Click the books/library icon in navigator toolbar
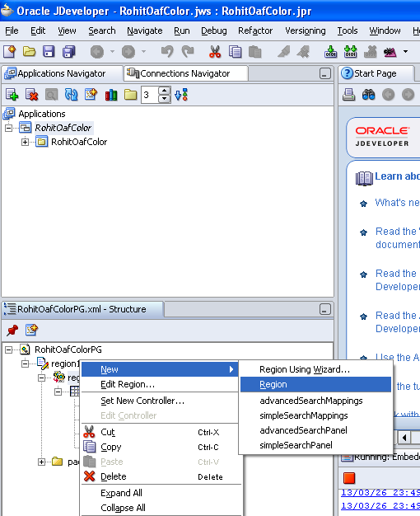Viewport: 420px width, 516px height. (x=111, y=95)
